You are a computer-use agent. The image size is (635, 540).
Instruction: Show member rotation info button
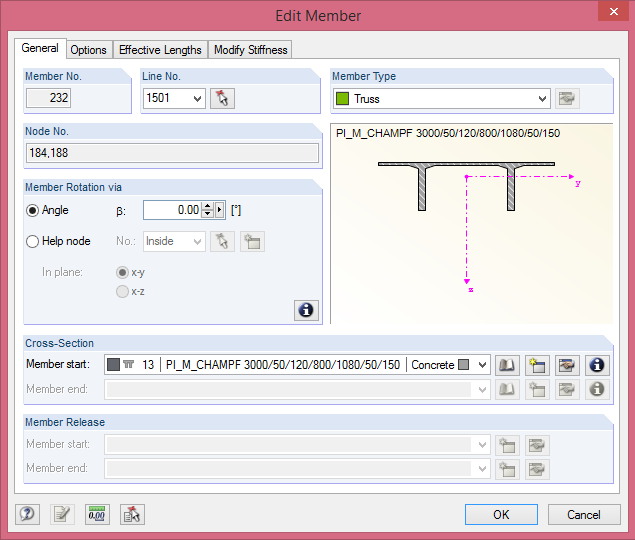(x=306, y=310)
